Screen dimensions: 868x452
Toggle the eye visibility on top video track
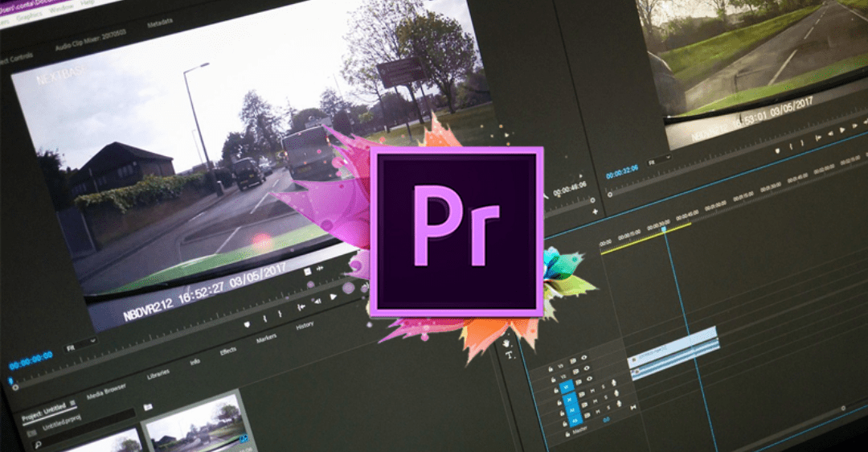click(583, 358)
